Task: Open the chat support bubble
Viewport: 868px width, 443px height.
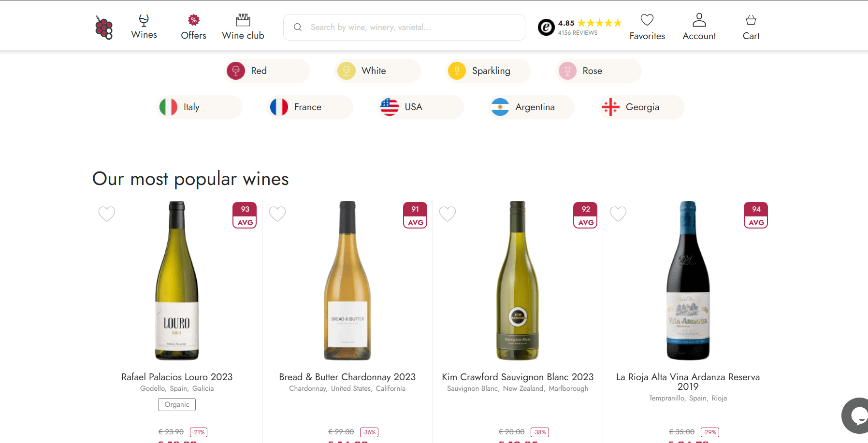Action: [x=857, y=415]
